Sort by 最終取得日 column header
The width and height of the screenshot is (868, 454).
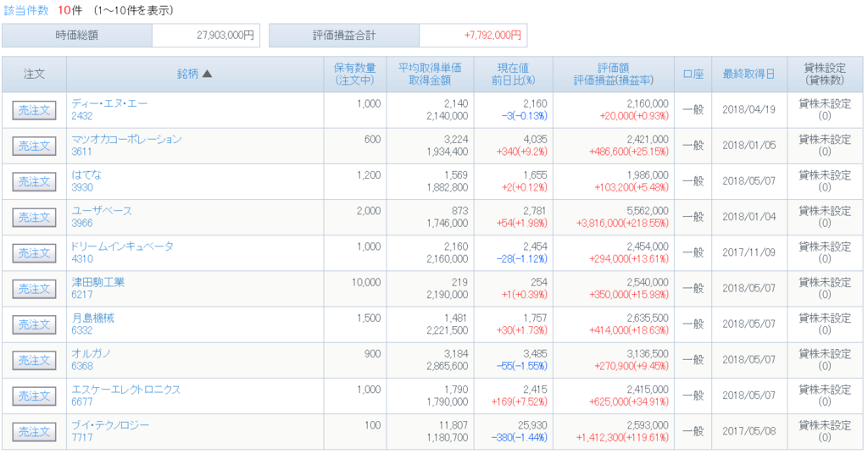749,74
